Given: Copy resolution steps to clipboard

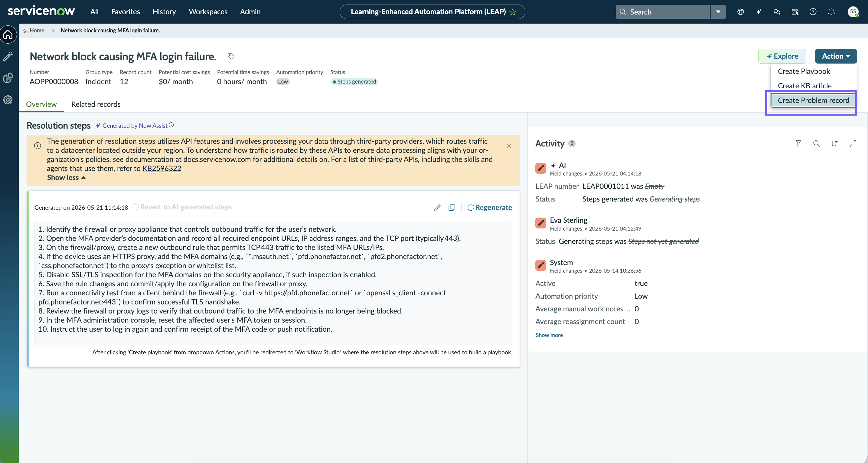Looking at the screenshot, I should pos(452,207).
